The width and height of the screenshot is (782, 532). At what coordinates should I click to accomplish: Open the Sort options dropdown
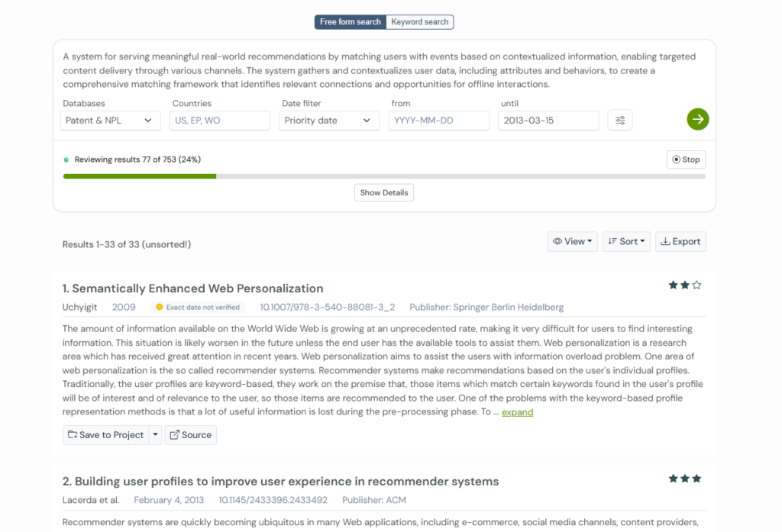(x=626, y=241)
